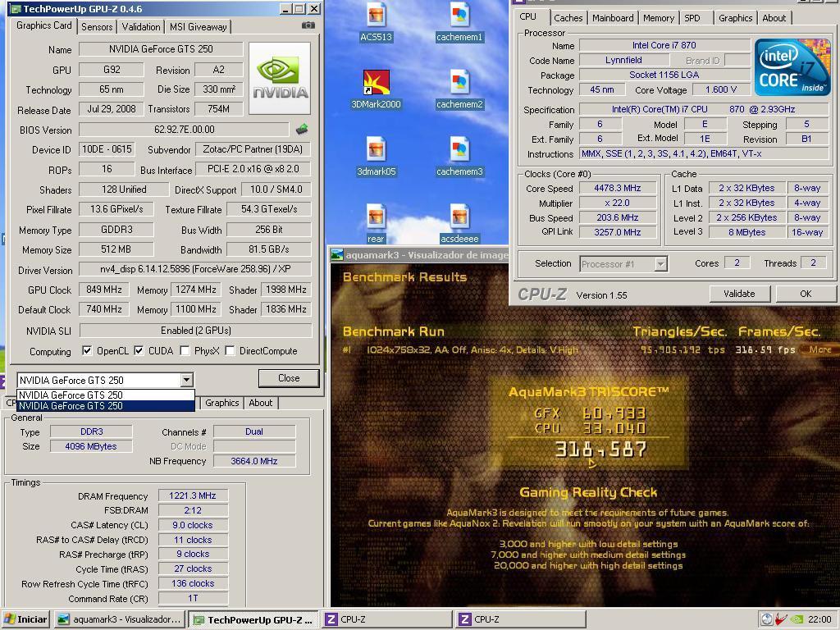Click the OK button in CPU-Z
Viewport: 840px width, 630px height.
pyautogui.click(x=806, y=294)
